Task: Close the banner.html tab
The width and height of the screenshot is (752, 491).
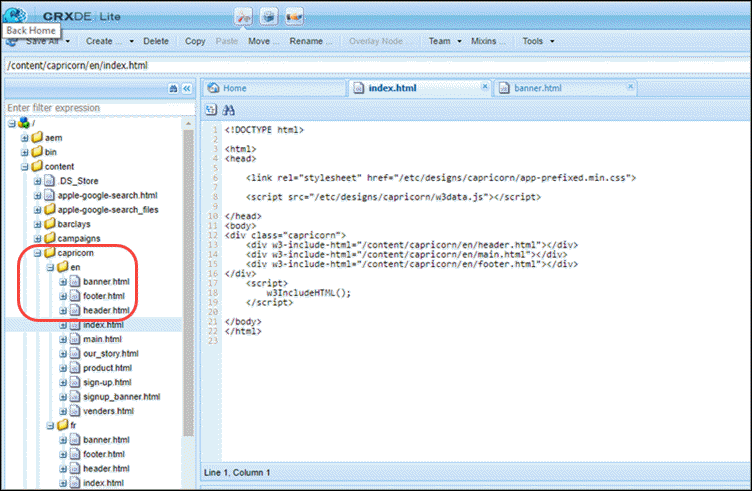Action: coord(631,86)
